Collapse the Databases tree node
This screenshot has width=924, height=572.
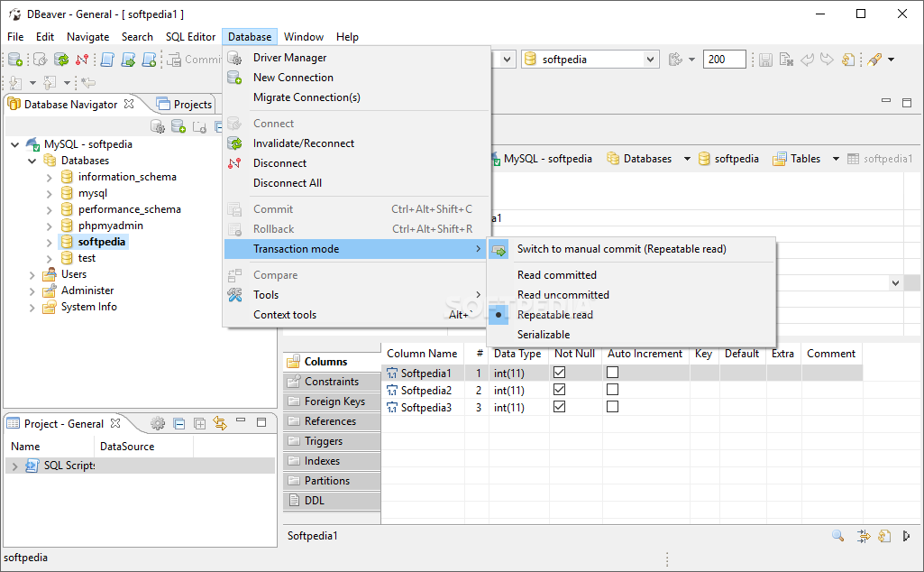pos(32,161)
